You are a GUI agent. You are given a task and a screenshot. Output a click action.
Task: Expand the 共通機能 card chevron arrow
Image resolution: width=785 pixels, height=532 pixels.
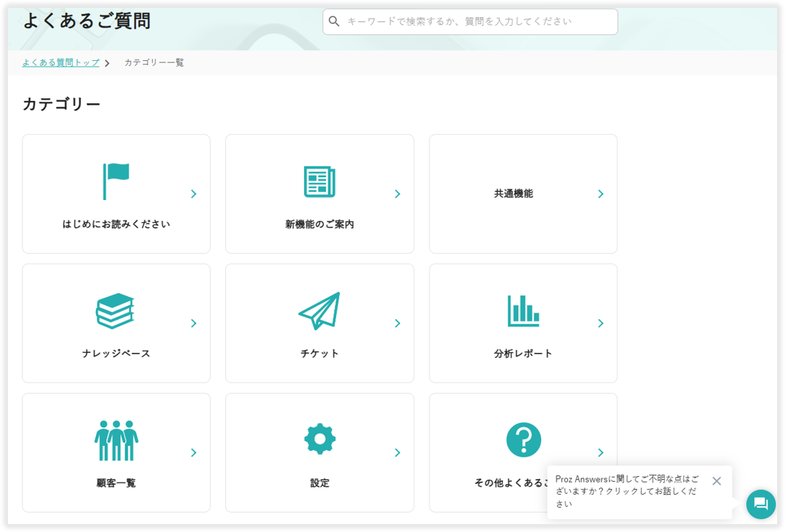tap(601, 194)
